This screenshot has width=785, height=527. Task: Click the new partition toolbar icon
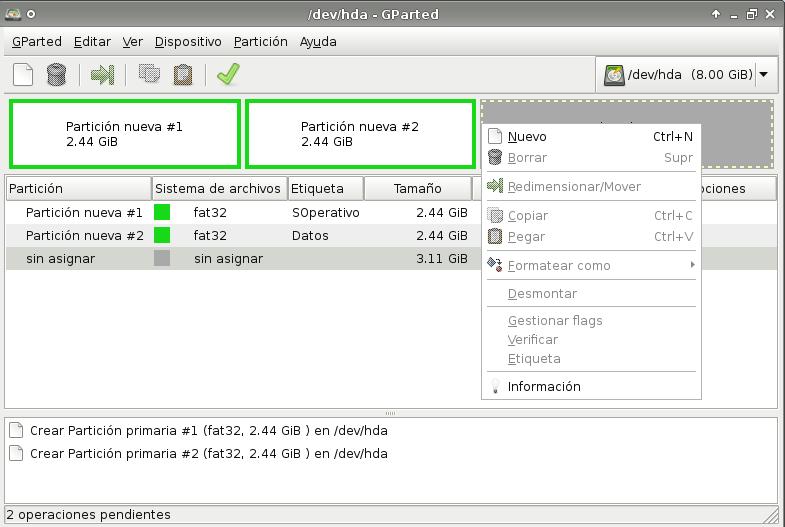click(23, 75)
